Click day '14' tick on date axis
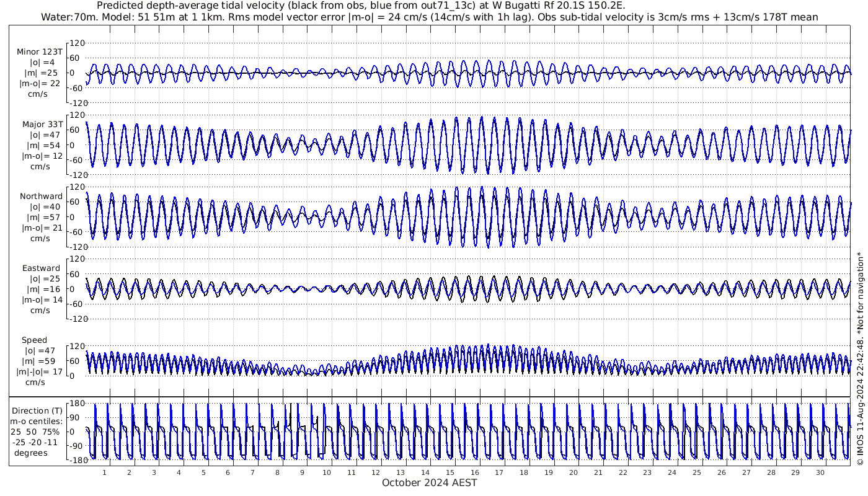 coord(425,472)
